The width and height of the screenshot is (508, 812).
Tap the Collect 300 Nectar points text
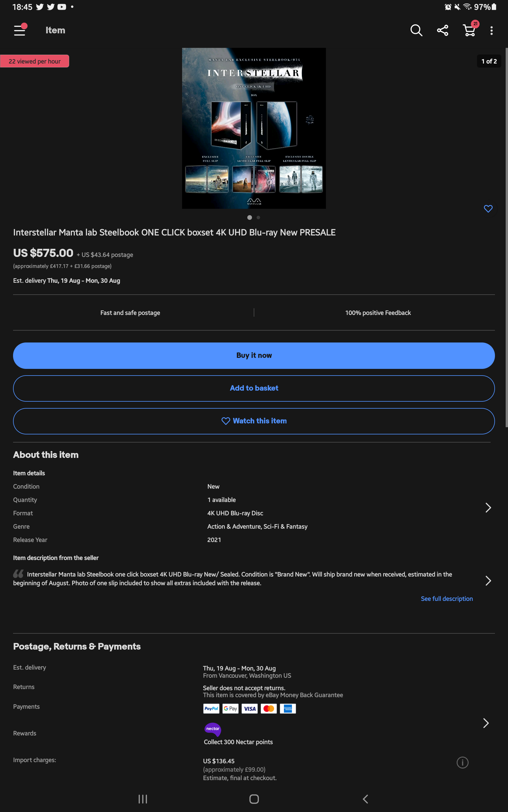(x=238, y=742)
